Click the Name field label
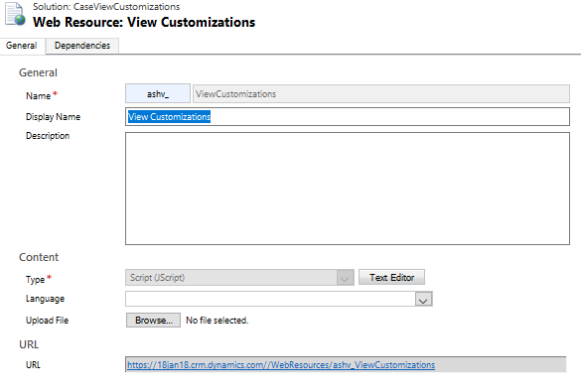581x392 pixels. click(x=38, y=96)
